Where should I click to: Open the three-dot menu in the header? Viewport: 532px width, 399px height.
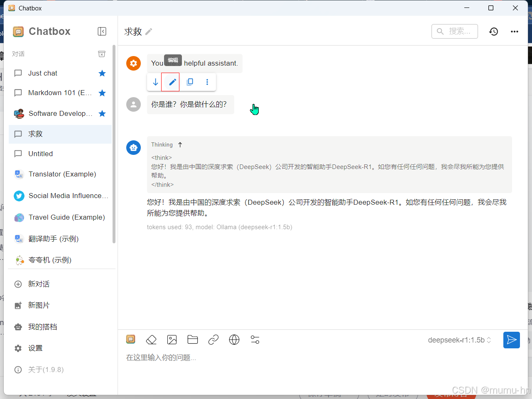[x=515, y=32]
